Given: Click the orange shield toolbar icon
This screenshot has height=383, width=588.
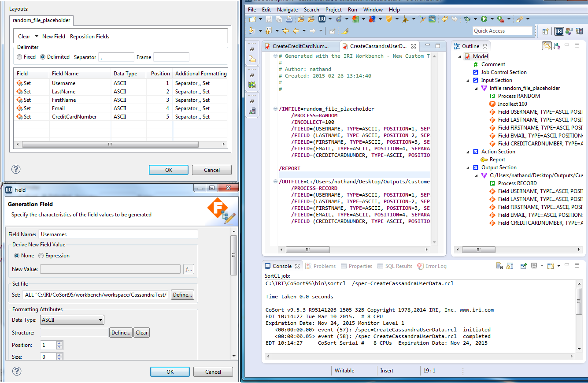Looking at the screenshot, I should 389,19.
